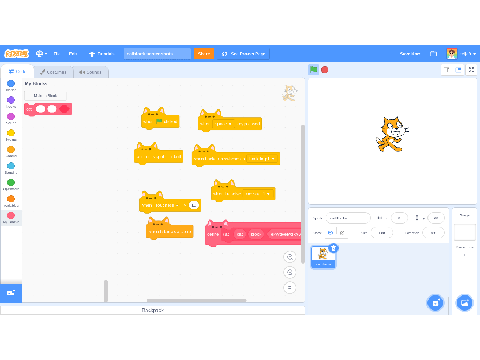Viewport: 480px width, 360px height.
Task: Select the orange Control category
Action: [x=11, y=151]
